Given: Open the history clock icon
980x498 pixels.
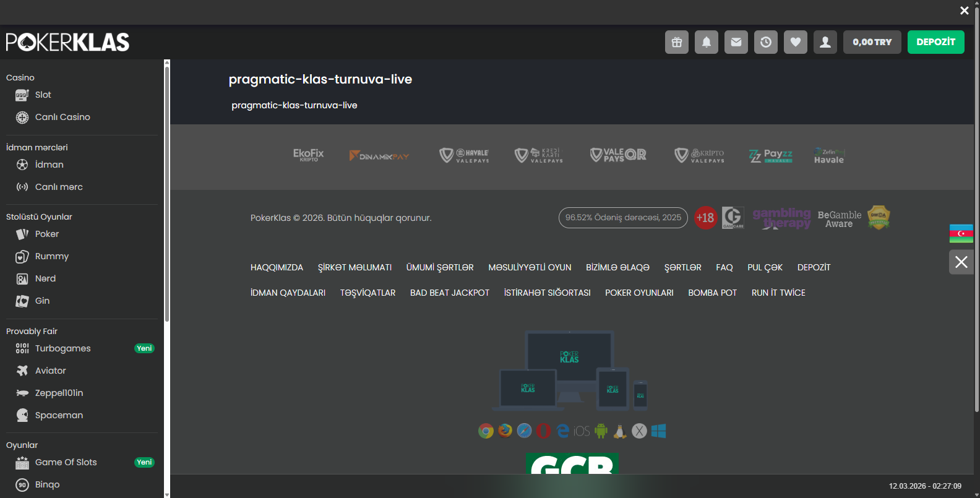Looking at the screenshot, I should [x=766, y=42].
